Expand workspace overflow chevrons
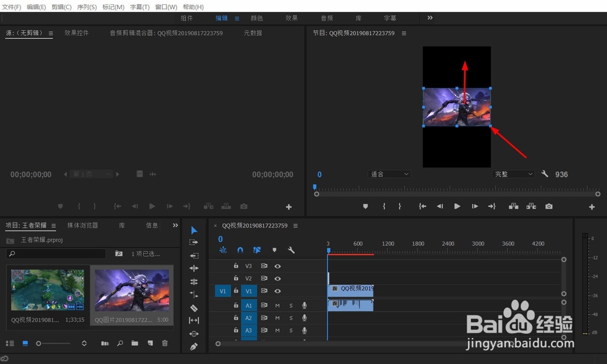 [x=430, y=18]
